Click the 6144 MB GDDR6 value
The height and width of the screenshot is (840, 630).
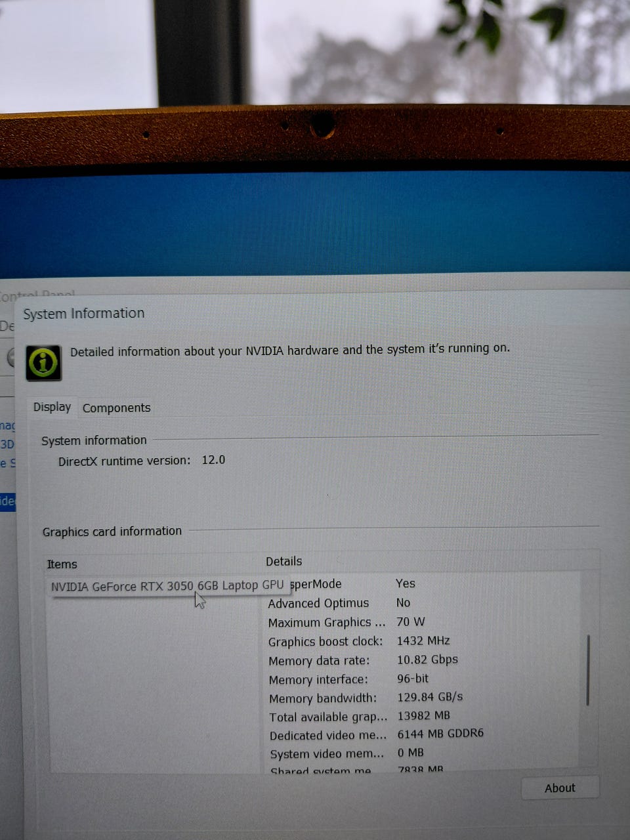(440, 734)
